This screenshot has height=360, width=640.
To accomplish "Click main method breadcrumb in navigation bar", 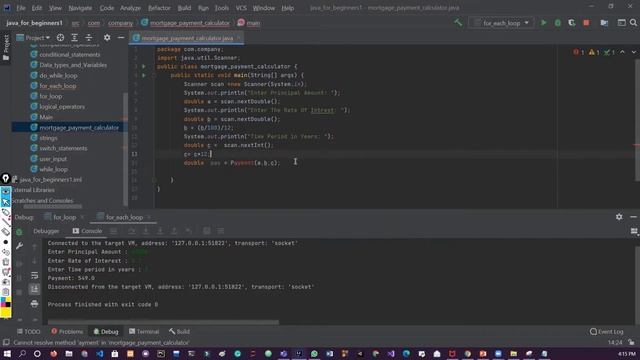I will (249, 23).
